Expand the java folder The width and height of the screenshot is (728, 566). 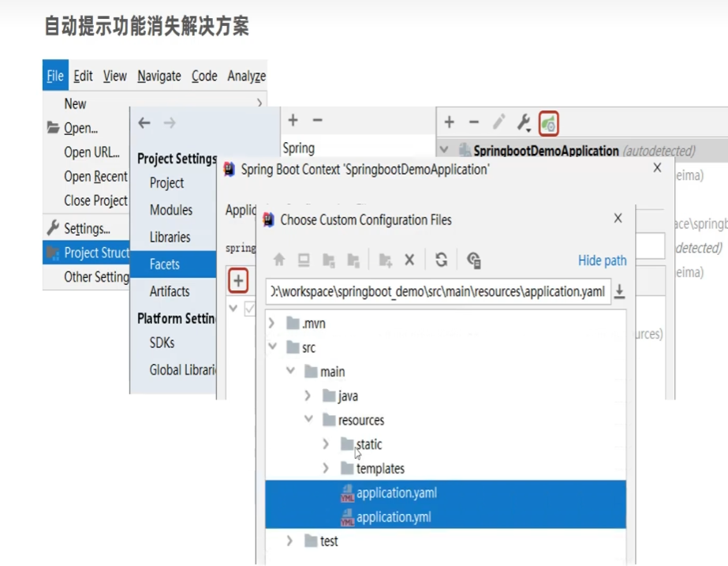[x=308, y=395]
